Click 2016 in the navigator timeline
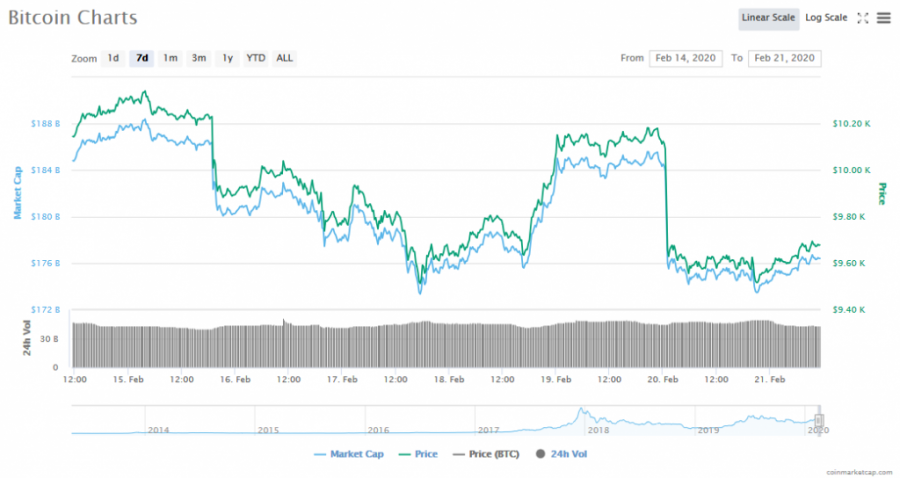900x478 pixels. [378, 430]
